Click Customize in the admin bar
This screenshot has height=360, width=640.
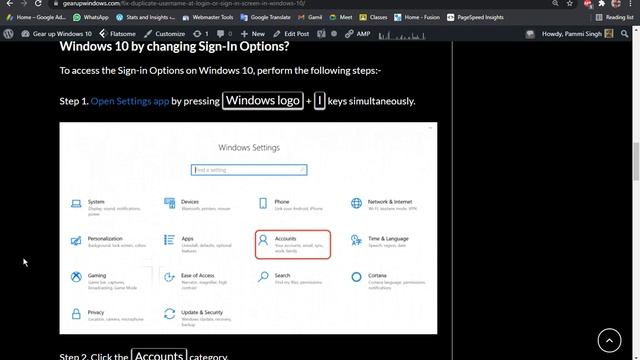point(164,34)
